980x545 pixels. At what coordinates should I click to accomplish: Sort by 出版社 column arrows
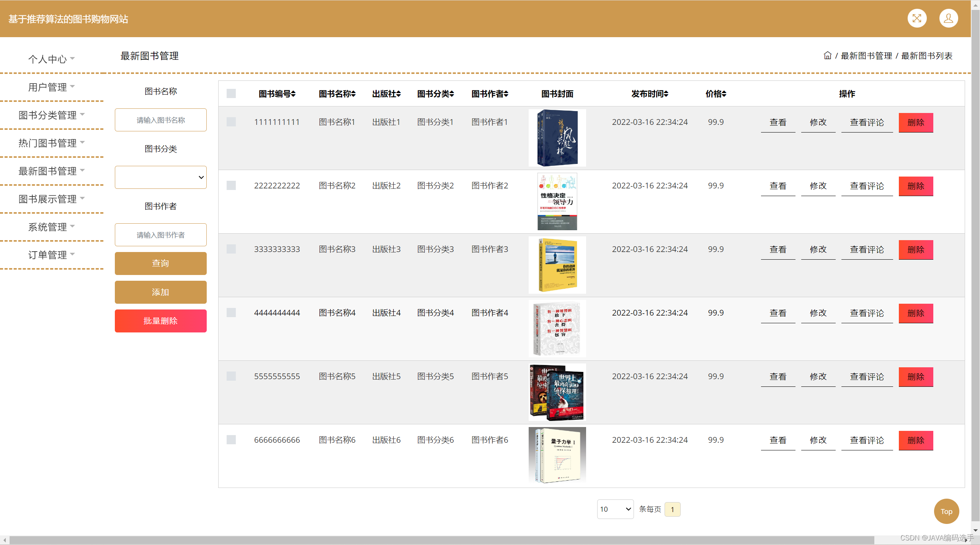pyautogui.click(x=399, y=94)
